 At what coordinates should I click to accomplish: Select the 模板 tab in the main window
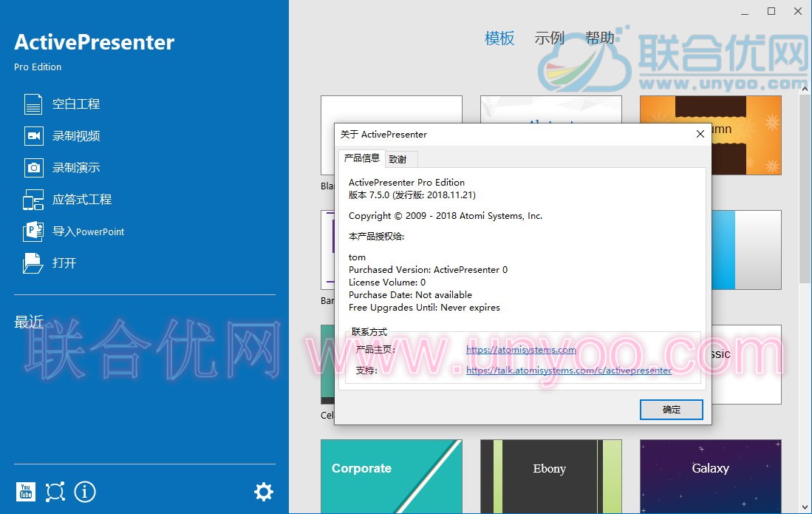coord(499,38)
